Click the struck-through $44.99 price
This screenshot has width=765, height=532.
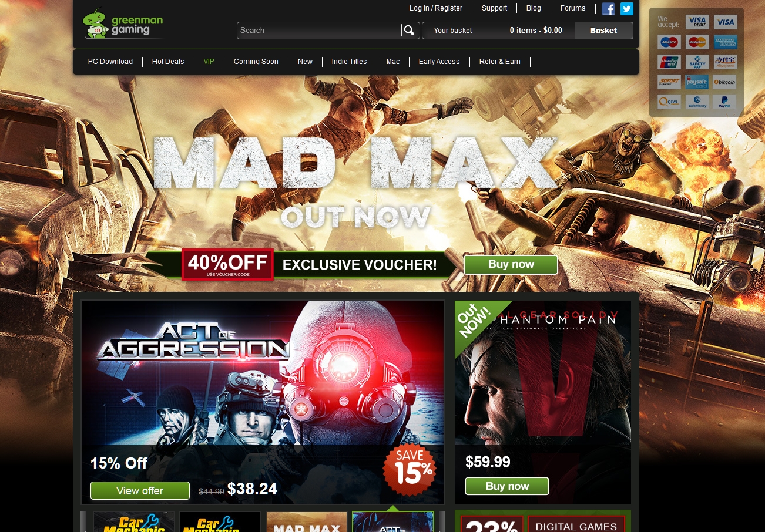point(211,492)
